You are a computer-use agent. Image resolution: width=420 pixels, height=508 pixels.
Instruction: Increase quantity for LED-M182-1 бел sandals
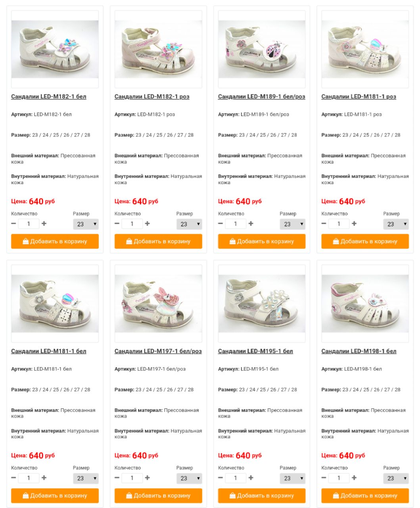pos(44,223)
